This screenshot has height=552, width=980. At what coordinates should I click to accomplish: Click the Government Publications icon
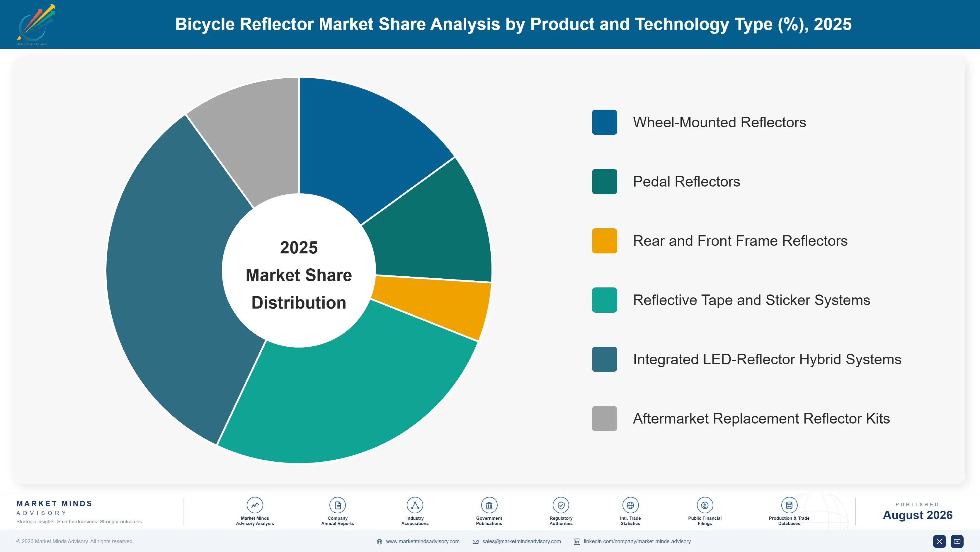[x=489, y=505]
